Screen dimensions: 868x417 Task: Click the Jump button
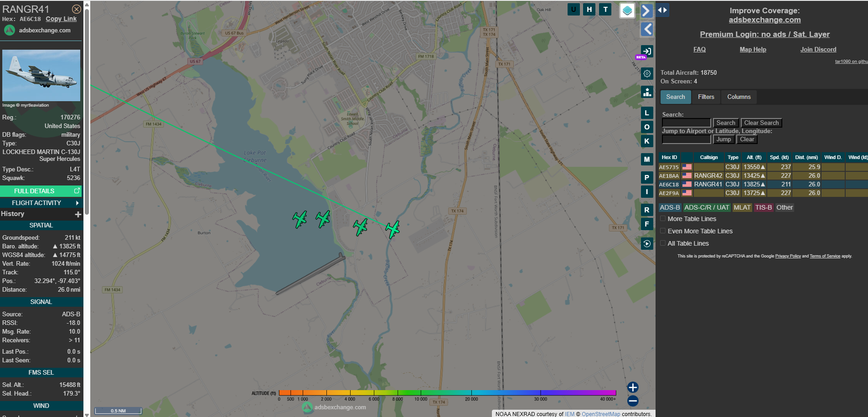coord(724,139)
